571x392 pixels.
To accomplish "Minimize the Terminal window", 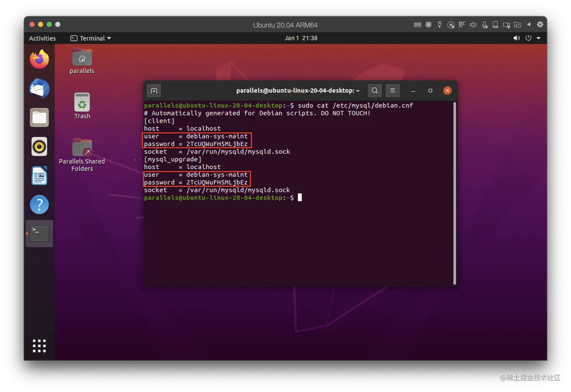I will [x=413, y=91].
